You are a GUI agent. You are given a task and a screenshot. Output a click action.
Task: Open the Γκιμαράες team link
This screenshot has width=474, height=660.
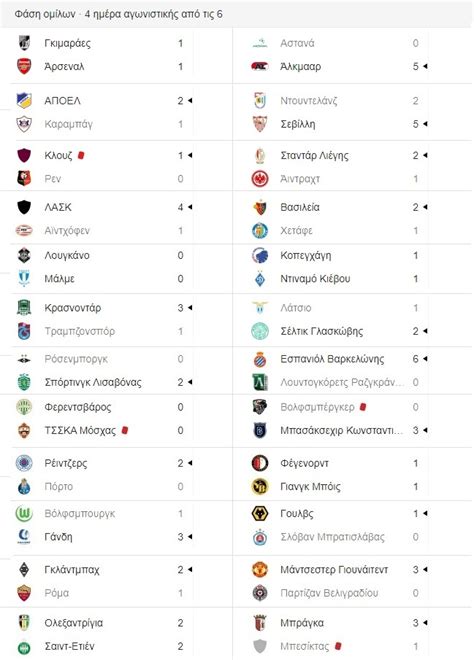click(x=67, y=43)
